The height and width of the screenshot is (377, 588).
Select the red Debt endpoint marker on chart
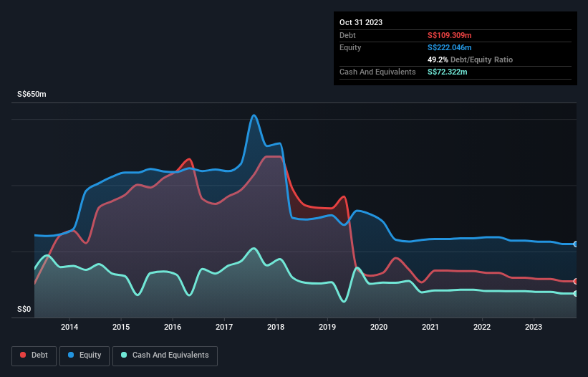(x=576, y=281)
